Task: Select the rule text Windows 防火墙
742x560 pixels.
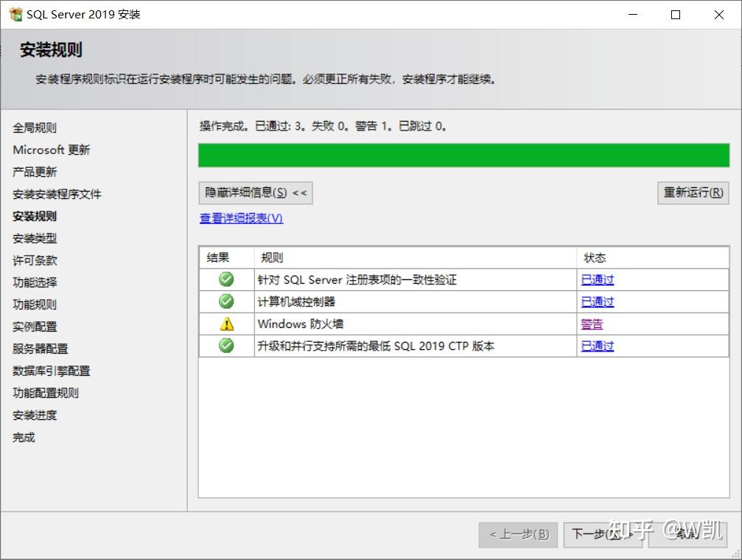Action: [301, 324]
